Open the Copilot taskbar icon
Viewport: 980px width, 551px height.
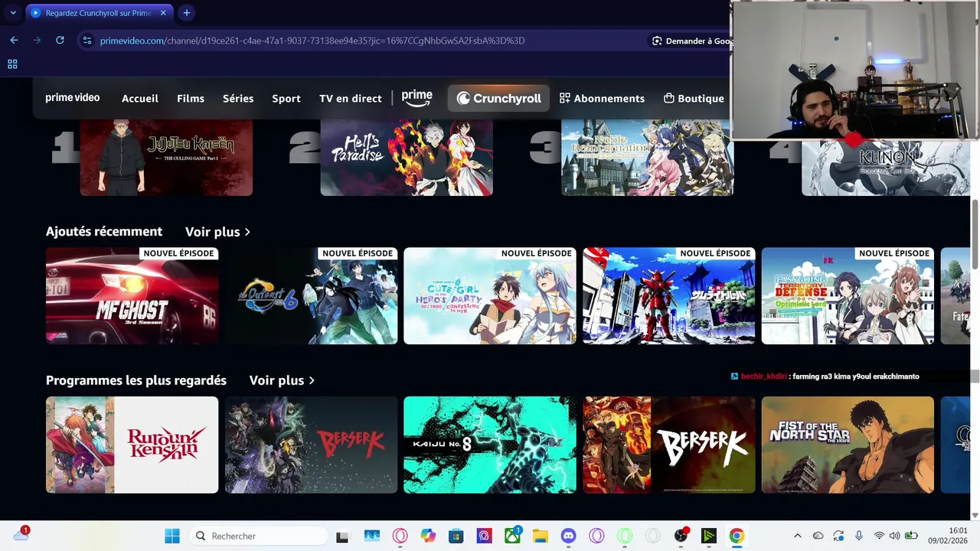point(428,536)
